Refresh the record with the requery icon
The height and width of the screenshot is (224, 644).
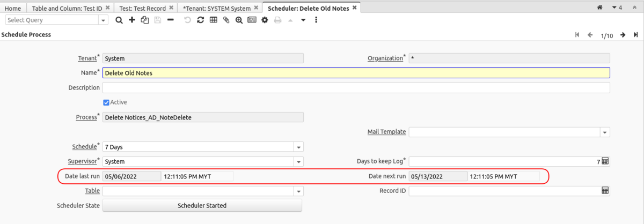[200, 20]
